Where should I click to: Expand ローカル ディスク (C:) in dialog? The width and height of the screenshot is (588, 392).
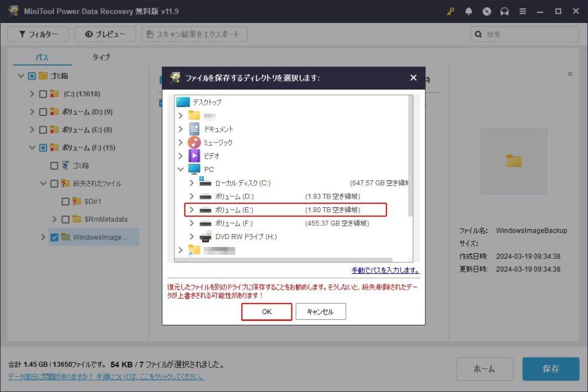(x=192, y=183)
